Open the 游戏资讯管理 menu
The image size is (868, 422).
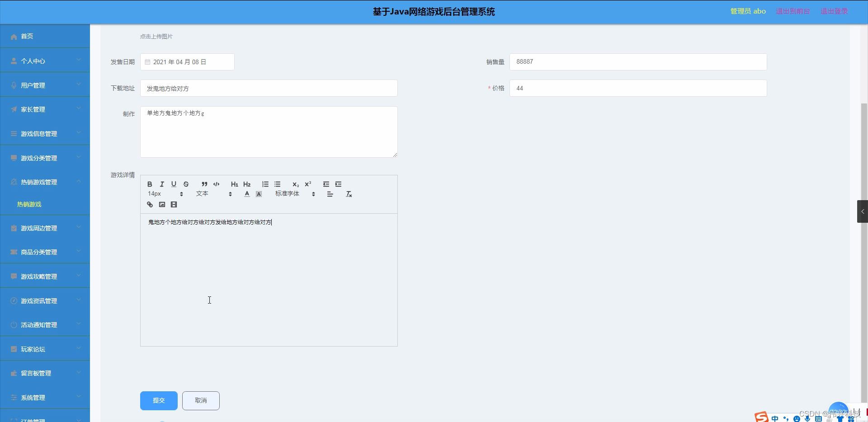coord(45,301)
